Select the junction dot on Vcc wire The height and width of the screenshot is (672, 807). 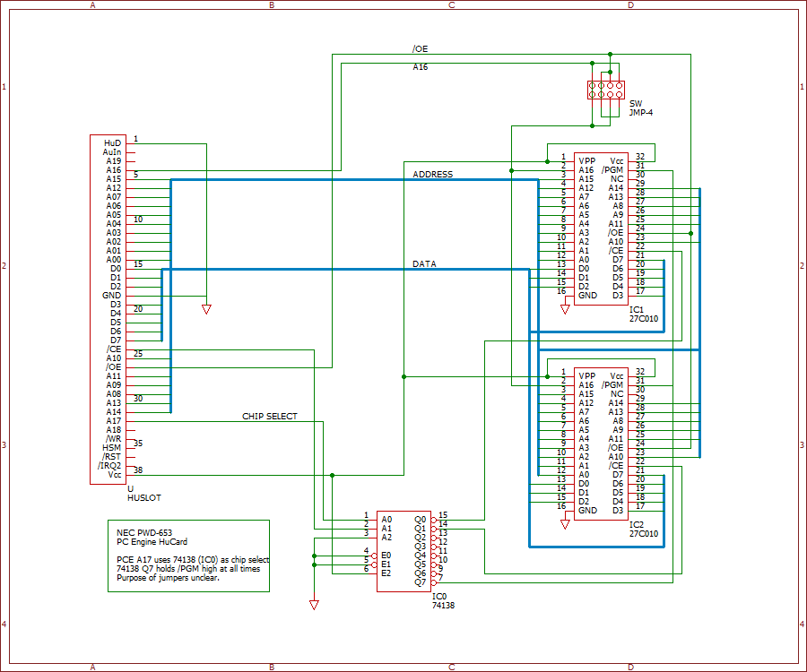332,475
